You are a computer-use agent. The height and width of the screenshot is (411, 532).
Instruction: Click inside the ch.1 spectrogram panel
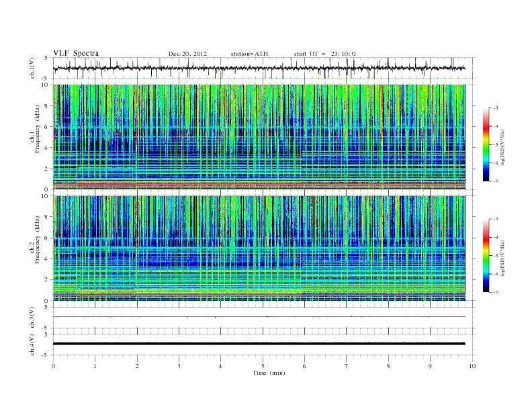click(x=259, y=137)
